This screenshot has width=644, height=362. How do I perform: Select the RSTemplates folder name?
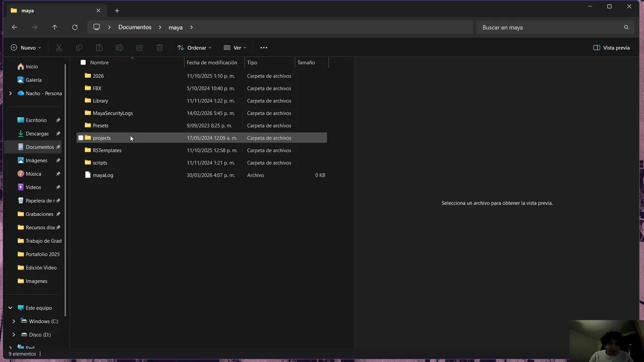coord(107,150)
